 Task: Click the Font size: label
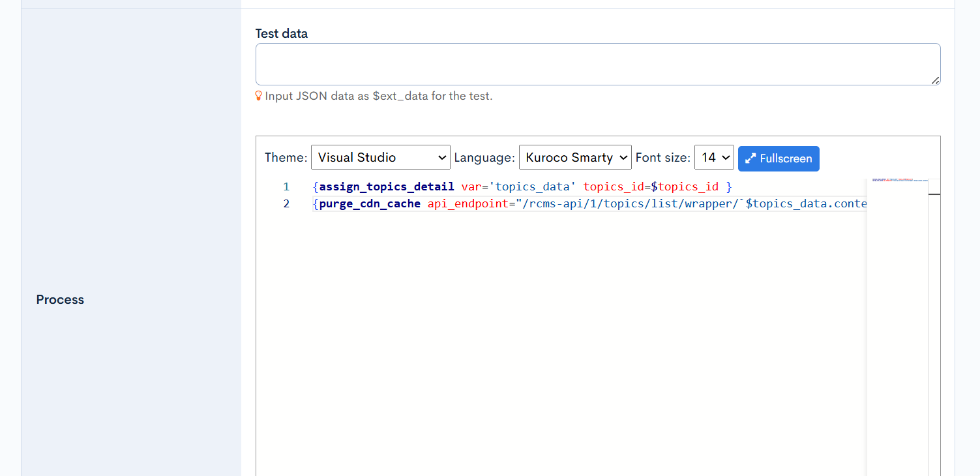[662, 157]
